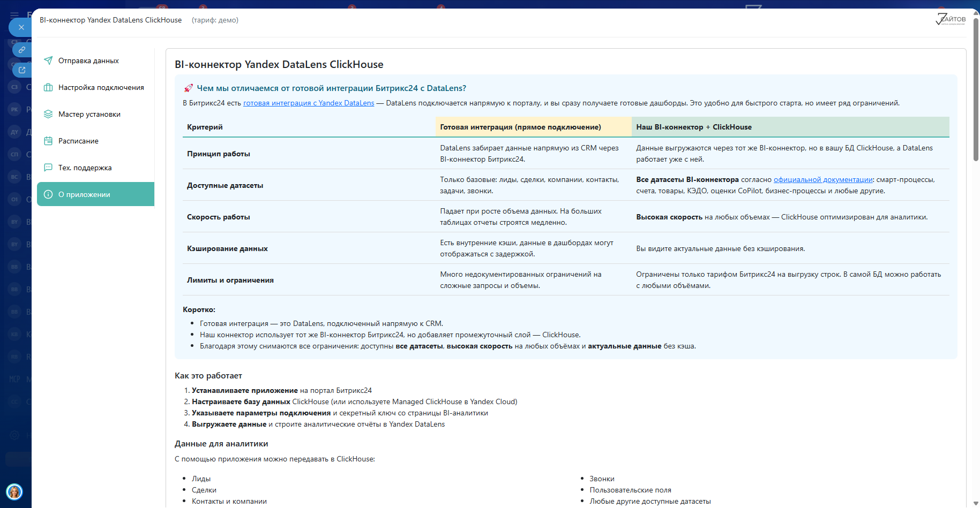Click the 'Любые другие доступные датасеты' list item
The image size is (980, 508).
650,501
